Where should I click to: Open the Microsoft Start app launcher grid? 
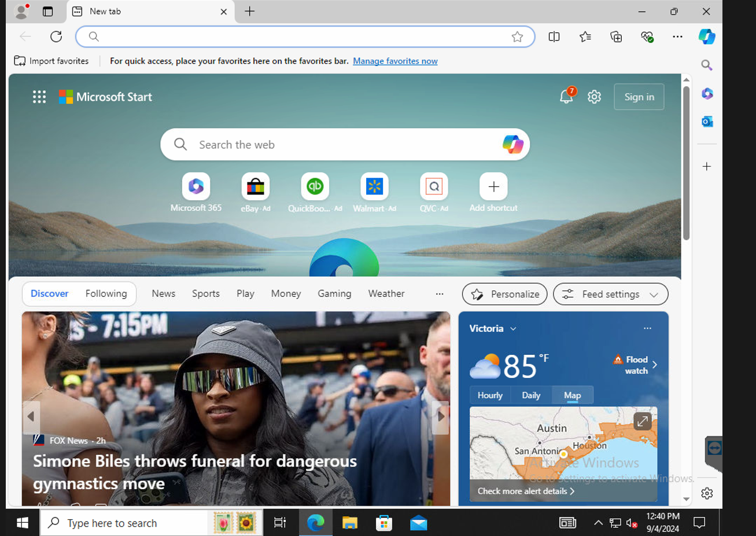point(39,97)
